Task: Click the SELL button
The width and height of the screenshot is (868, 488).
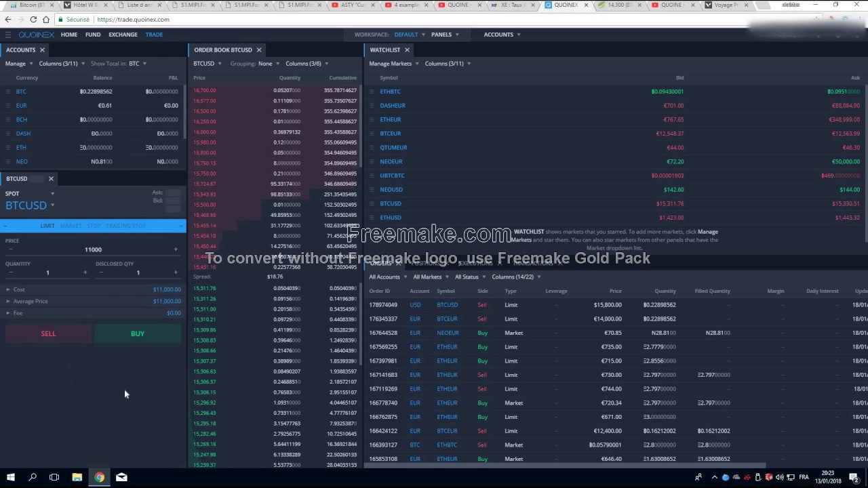Action: 48,333
